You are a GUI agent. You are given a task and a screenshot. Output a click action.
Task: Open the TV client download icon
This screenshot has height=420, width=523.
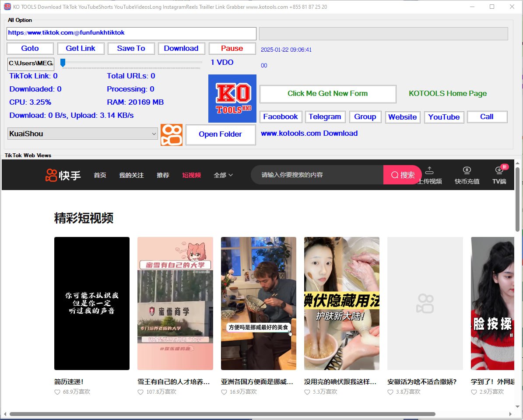point(499,170)
